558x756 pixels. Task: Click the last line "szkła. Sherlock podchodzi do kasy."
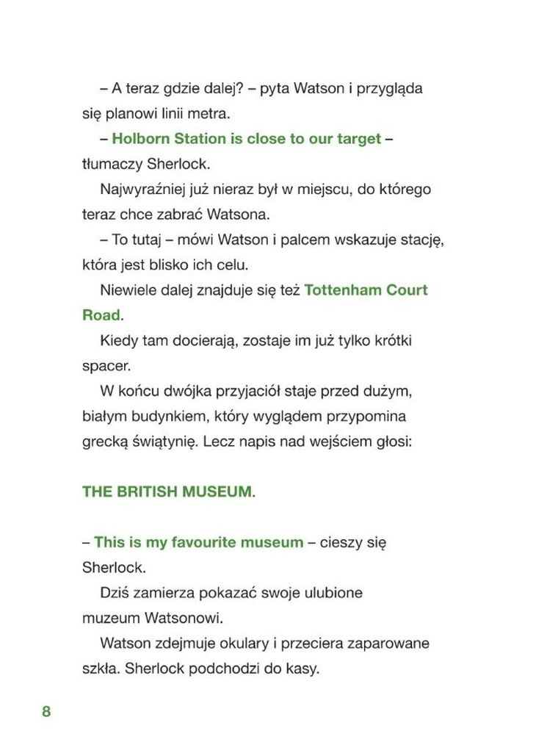click(x=200, y=669)
